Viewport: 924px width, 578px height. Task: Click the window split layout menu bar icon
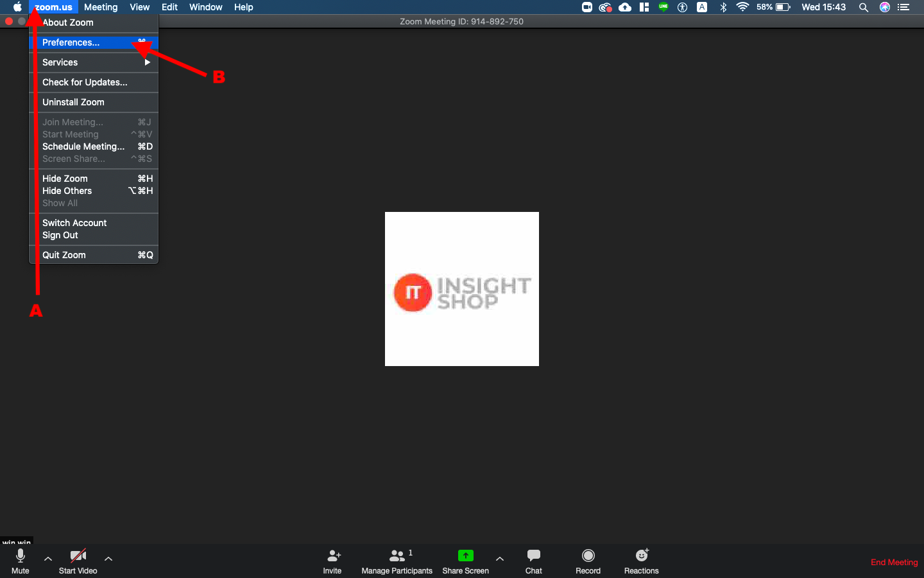(644, 7)
